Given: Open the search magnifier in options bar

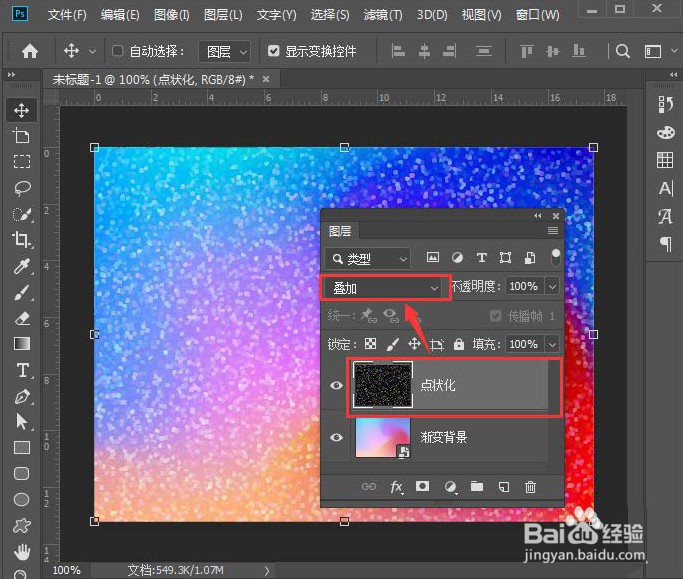Looking at the screenshot, I should pos(622,51).
